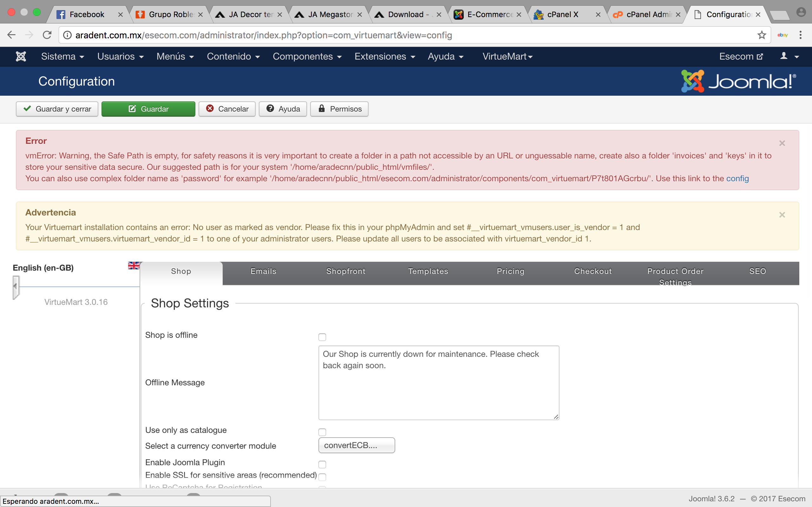
Task: Switch to the Shopfront tab
Action: pos(346,271)
